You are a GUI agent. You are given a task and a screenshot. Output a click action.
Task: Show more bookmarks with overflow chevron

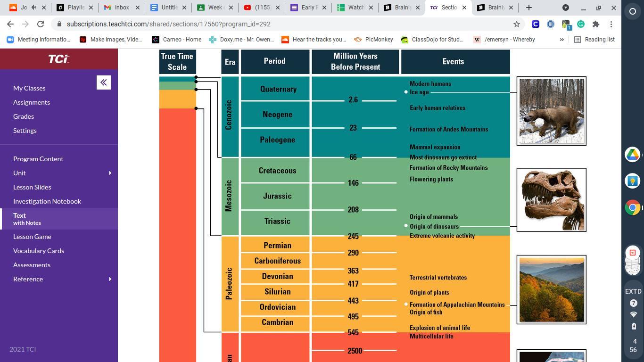tap(561, 40)
